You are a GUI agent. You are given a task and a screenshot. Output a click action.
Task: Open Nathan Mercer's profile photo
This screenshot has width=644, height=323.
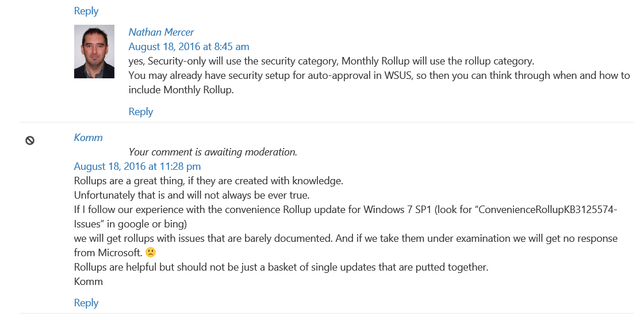(94, 51)
